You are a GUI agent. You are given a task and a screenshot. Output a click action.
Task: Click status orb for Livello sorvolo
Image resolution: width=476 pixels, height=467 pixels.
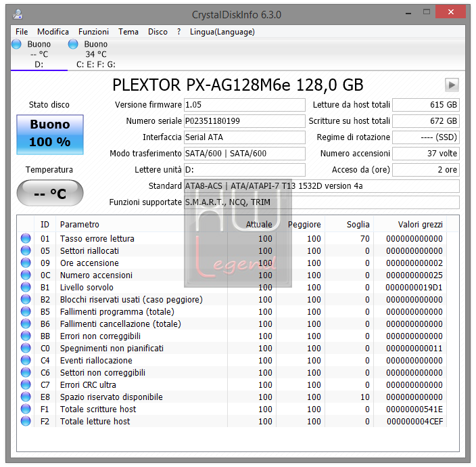[x=26, y=287]
